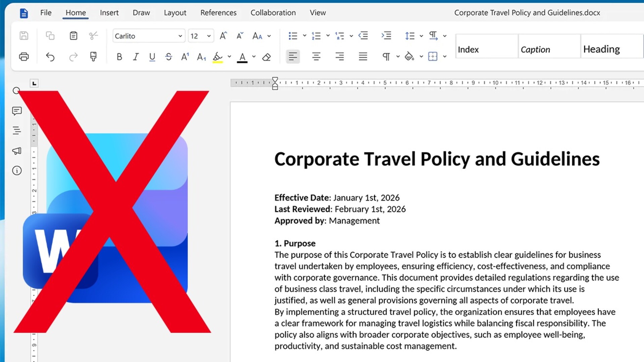
Task: Click the Corporate Travel Policy document title
Action: click(437, 159)
